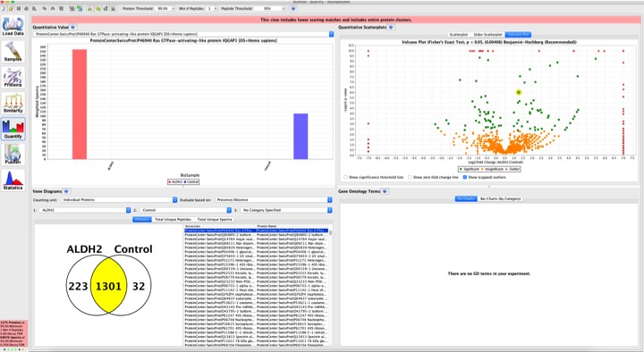This screenshot has width=644, height=352.
Task: Click the New document toolbar icon
Action: point(4,8)
